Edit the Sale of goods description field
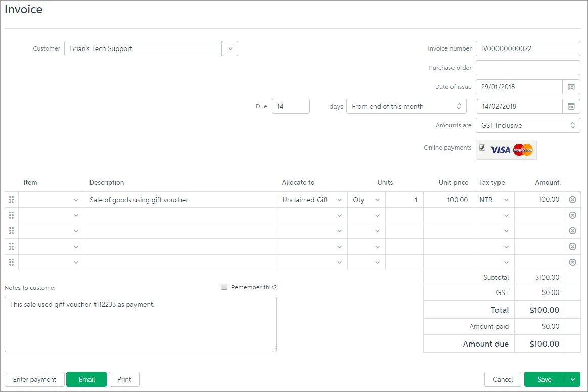 click(x=180, y=200)
